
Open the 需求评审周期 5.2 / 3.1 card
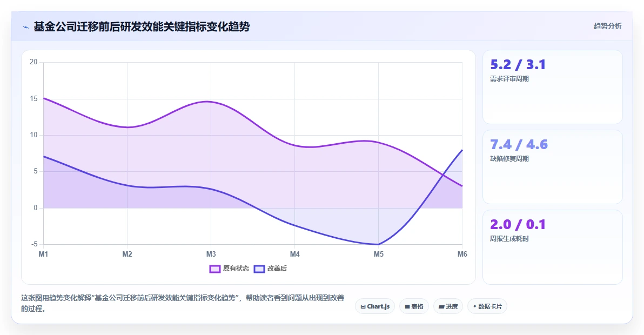552,87
